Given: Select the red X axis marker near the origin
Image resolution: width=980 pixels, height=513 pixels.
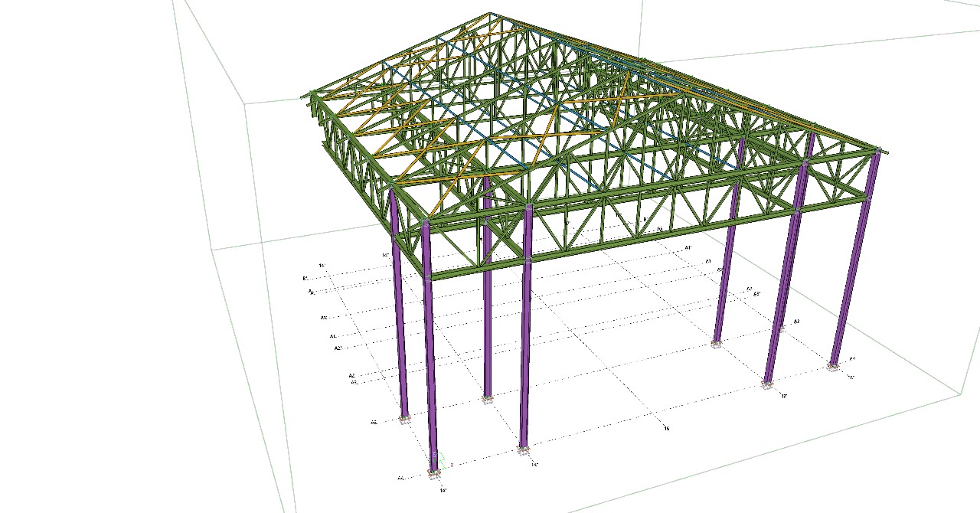Looking at the screenshot, I should pyautogui.click(x=452, y=465).
